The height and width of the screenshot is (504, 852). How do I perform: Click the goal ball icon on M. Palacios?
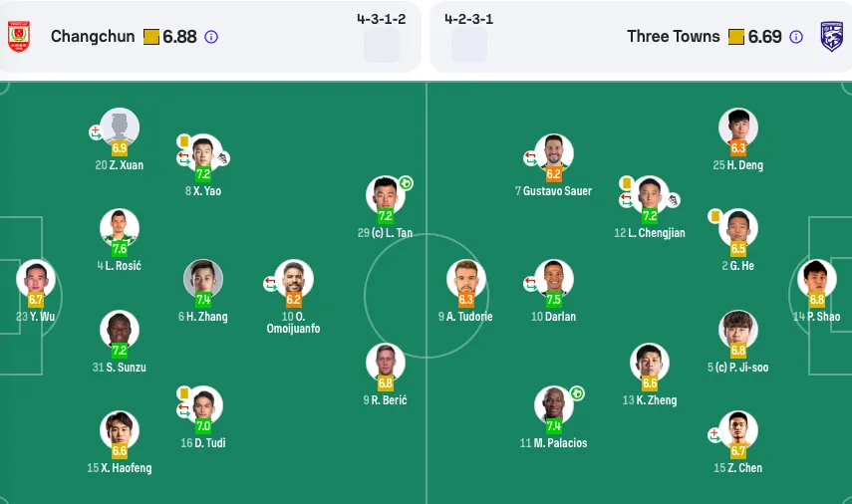pyautogui.click(x=577, y=393)
